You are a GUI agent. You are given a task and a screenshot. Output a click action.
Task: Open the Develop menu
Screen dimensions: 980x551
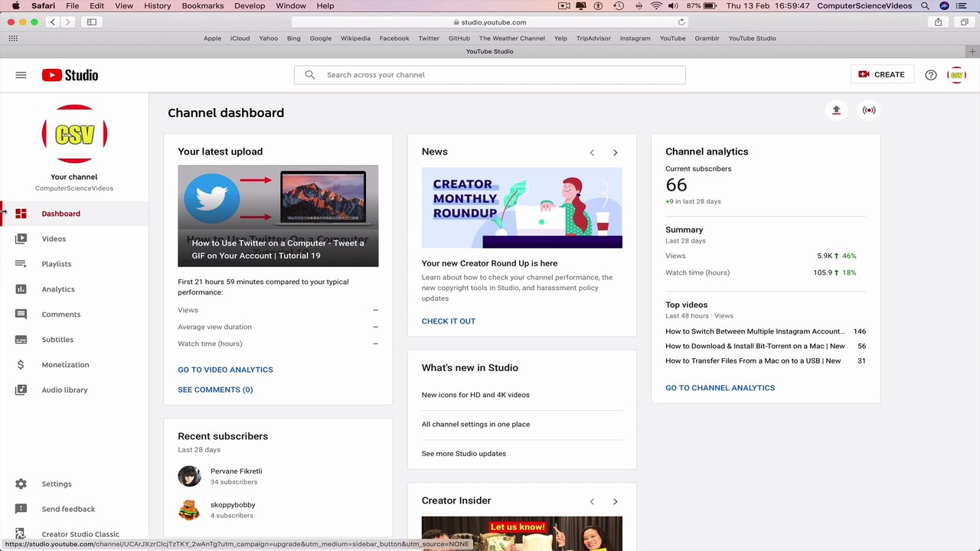coord(250,5)
